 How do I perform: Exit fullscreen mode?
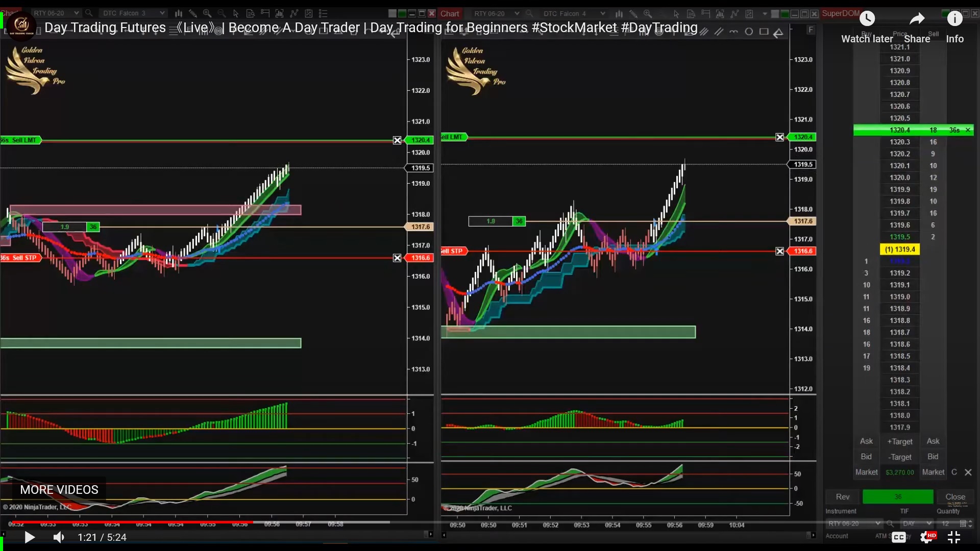tap(954, 537)
